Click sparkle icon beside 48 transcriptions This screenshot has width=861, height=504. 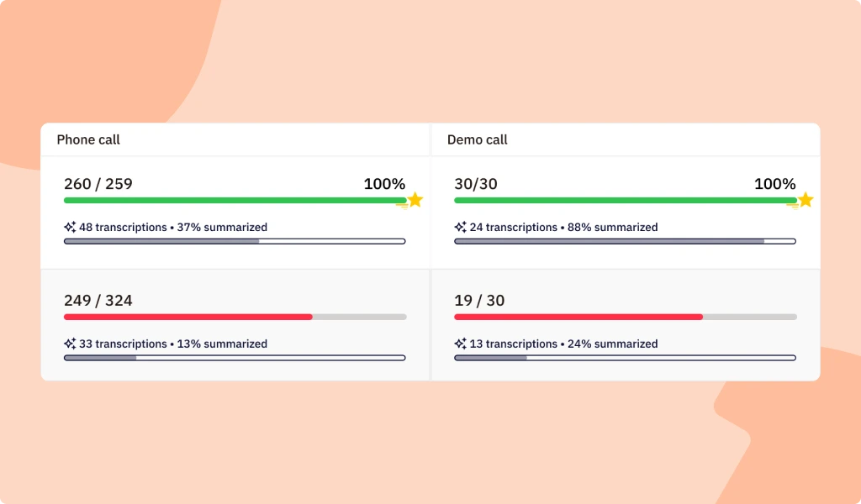pos(70,227)
